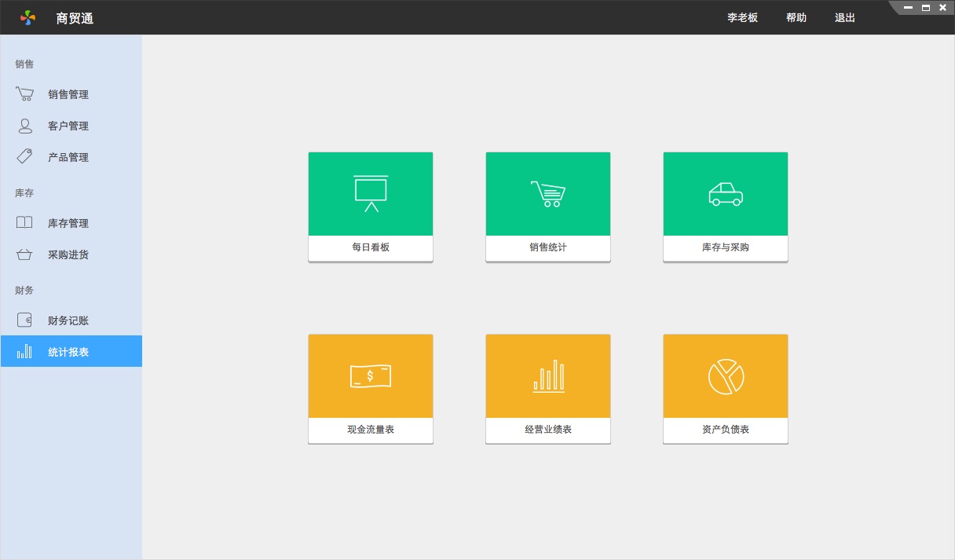Click the shopping cart icon beside 销售管理
The image size is (955, 560).
point(24,94)
